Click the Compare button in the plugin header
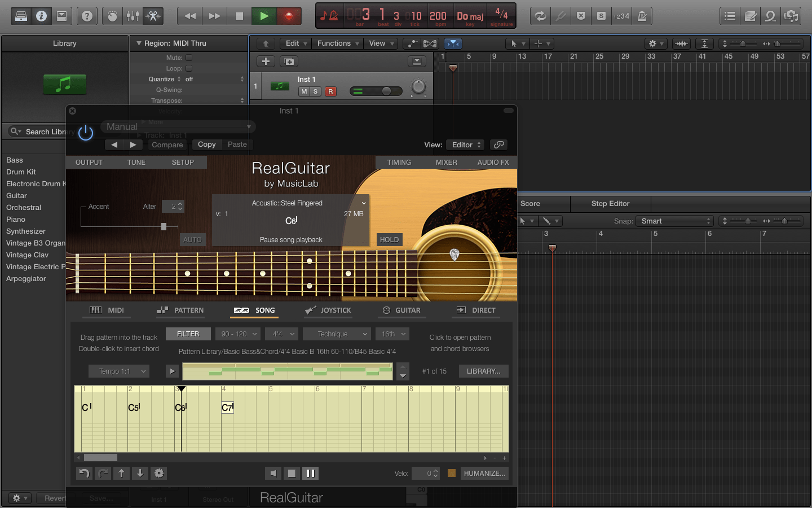This screenshot has height=508, width=812. [167, 144]
